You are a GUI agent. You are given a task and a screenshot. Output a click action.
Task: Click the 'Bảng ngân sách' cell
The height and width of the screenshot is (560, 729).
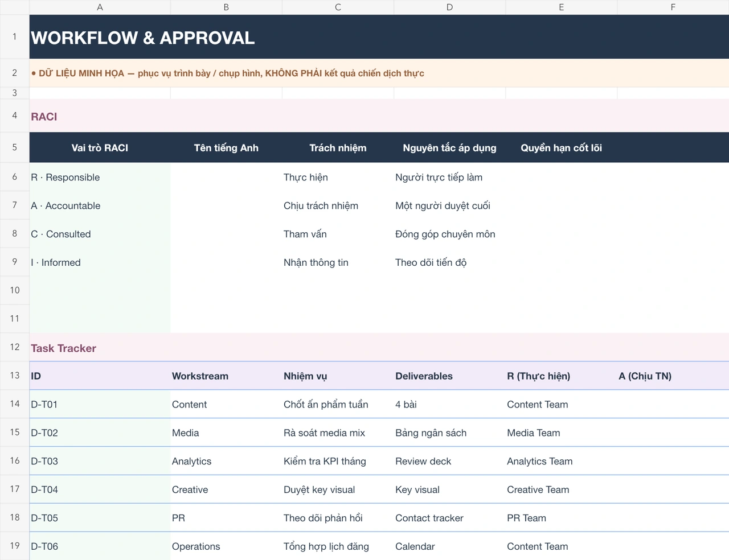coord(449,433)
